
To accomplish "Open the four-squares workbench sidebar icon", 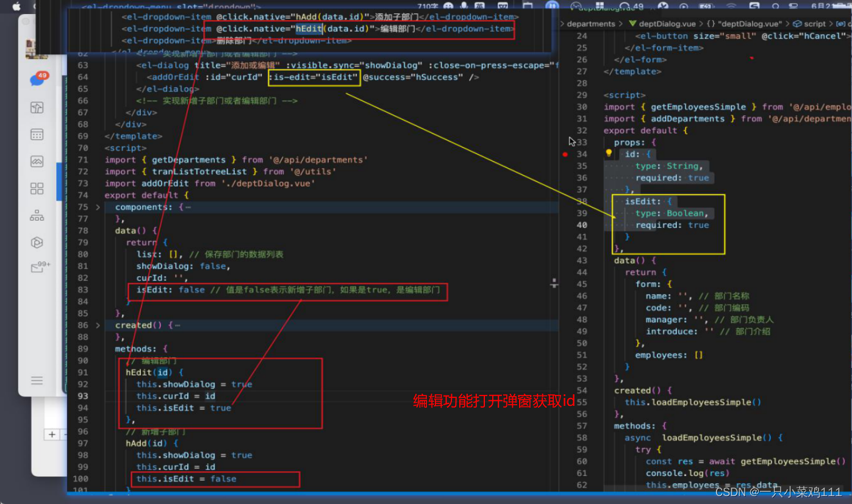I will point(37,188).
